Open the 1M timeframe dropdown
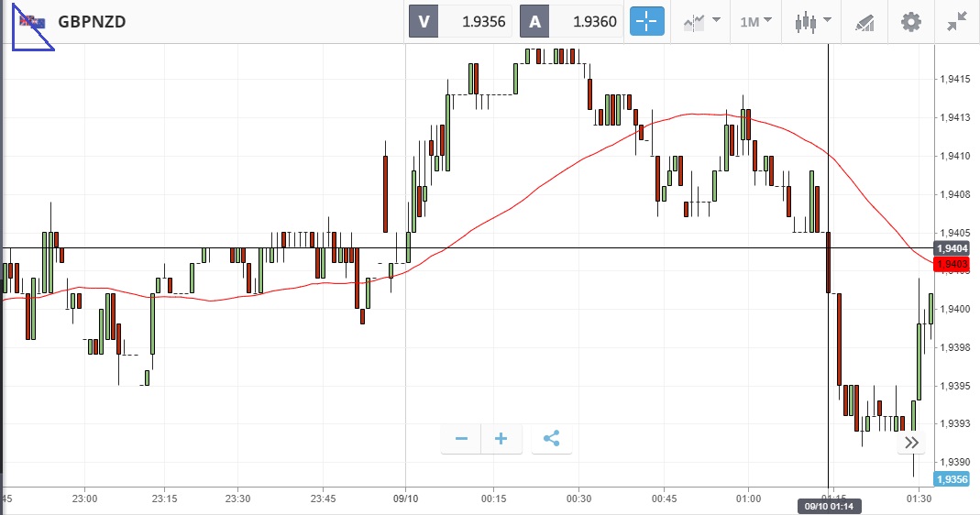The image size is (980, 515). pos(755,21)
